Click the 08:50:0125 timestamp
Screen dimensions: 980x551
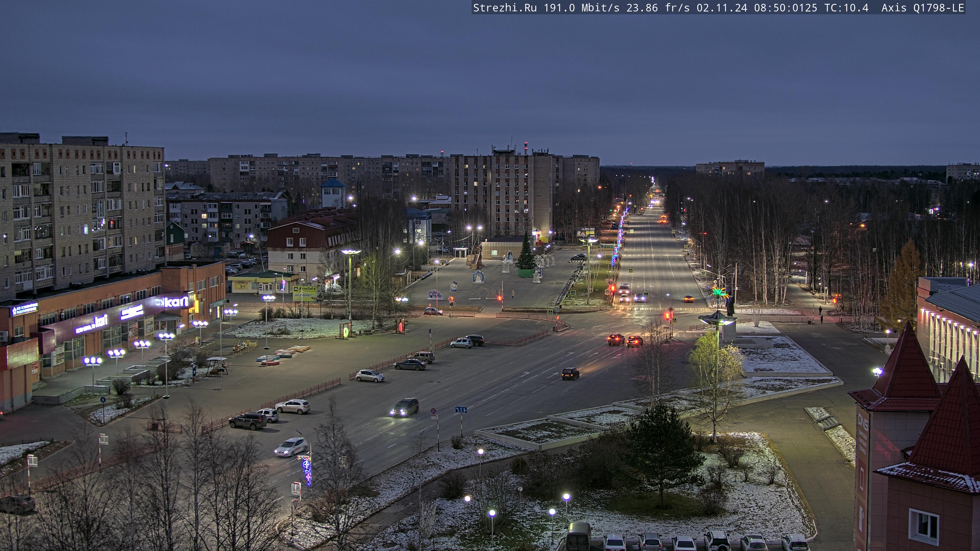click(786, 8)
